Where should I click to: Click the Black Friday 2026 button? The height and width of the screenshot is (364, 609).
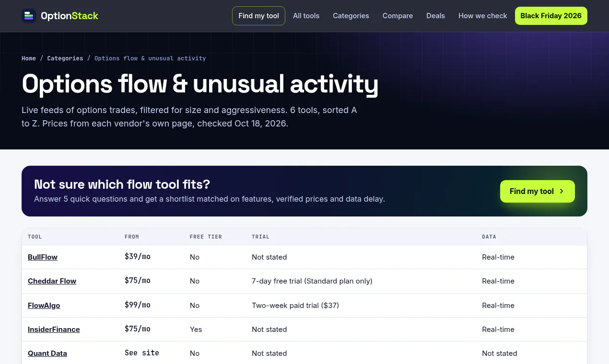coord(551,16)
